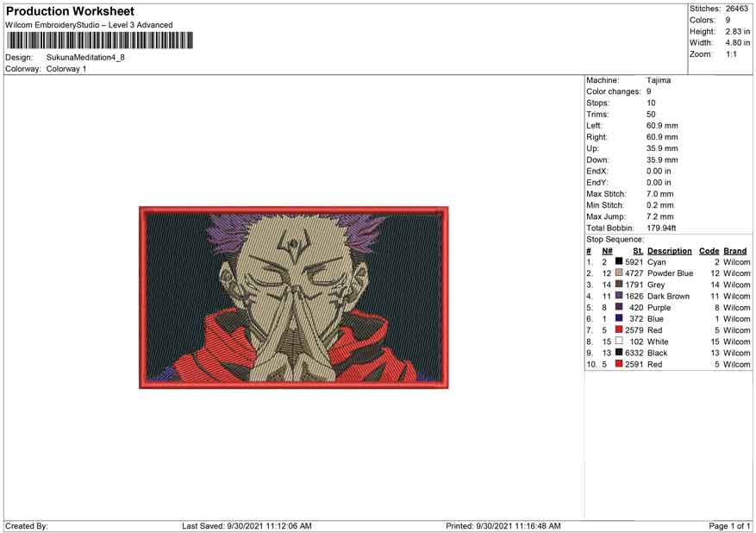The height and width of the screenshot is (533, 756).
Task: Click 'Wilcom EmbroideryStudio – Level 3 Advanced' text
Action: point(89,25)
